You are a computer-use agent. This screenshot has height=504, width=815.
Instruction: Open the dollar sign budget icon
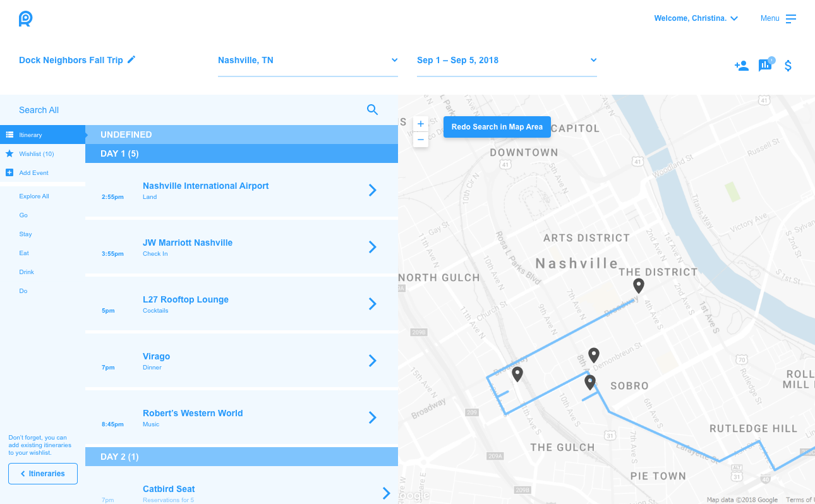788,66
